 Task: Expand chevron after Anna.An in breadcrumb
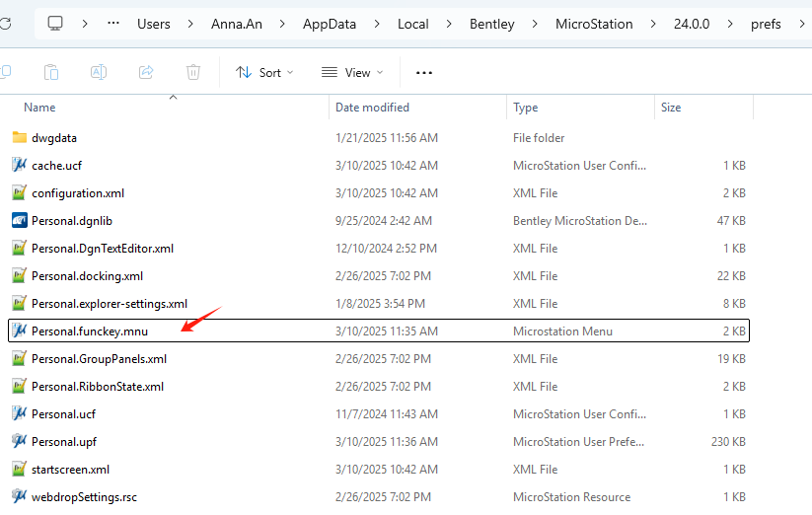pos(282,24)
